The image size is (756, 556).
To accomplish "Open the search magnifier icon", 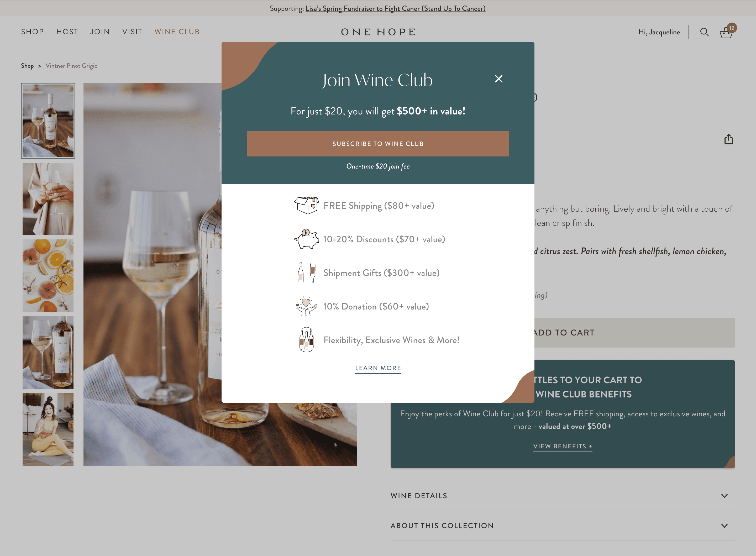I will click(704, 32).
